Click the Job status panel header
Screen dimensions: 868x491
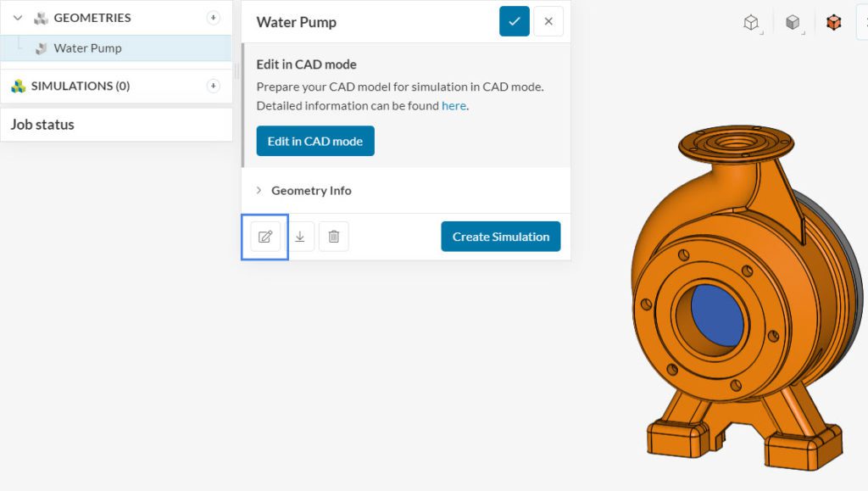[x=42, y=125]
